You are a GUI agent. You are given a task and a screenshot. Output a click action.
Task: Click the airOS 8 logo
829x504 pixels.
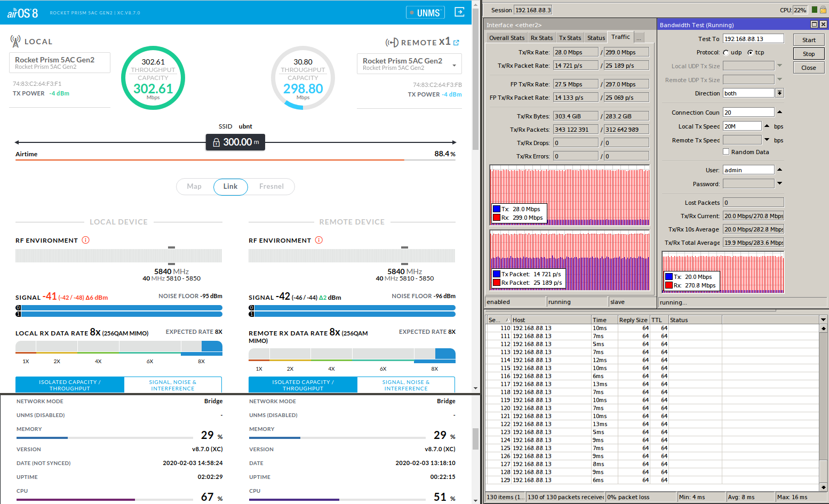22,13
